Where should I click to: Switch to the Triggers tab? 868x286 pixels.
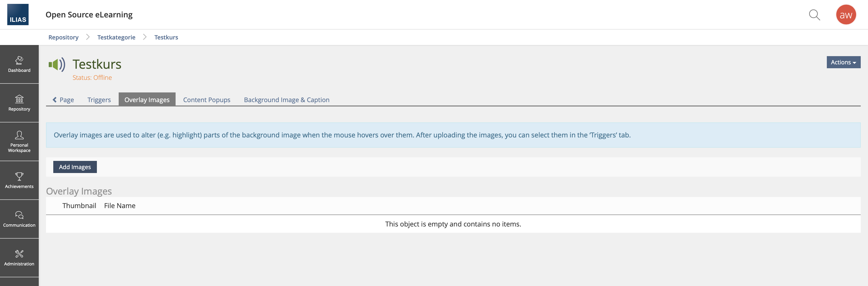point(99,100)
